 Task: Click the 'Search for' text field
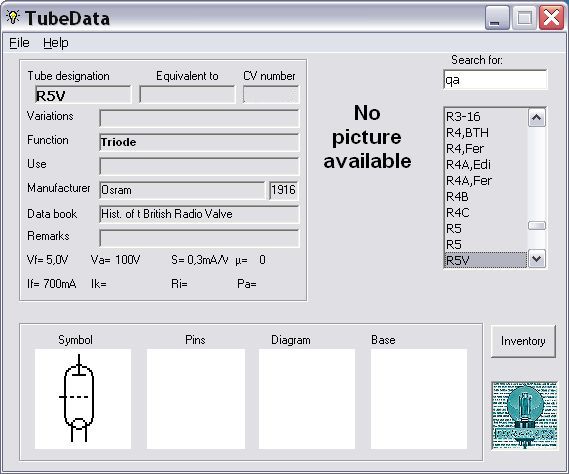click(495, 79)
